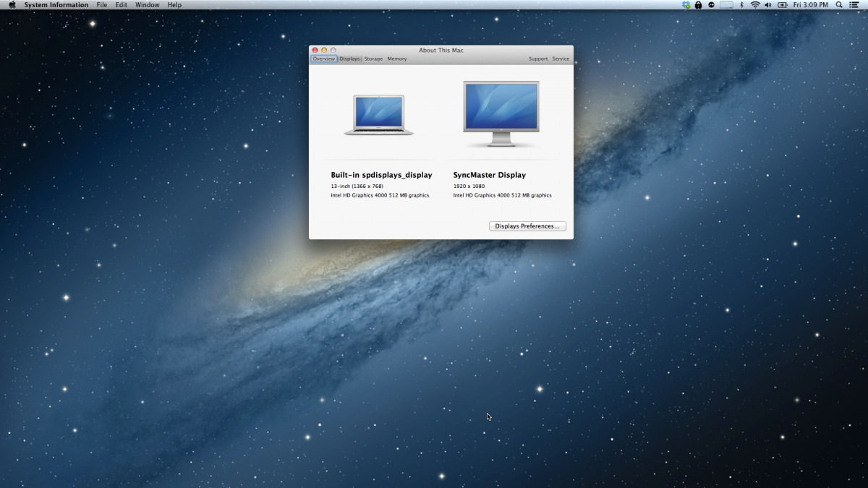Screen dimensions: 868x488
Task: Click the activity graph menu bar icon
Action: point(727,5)
